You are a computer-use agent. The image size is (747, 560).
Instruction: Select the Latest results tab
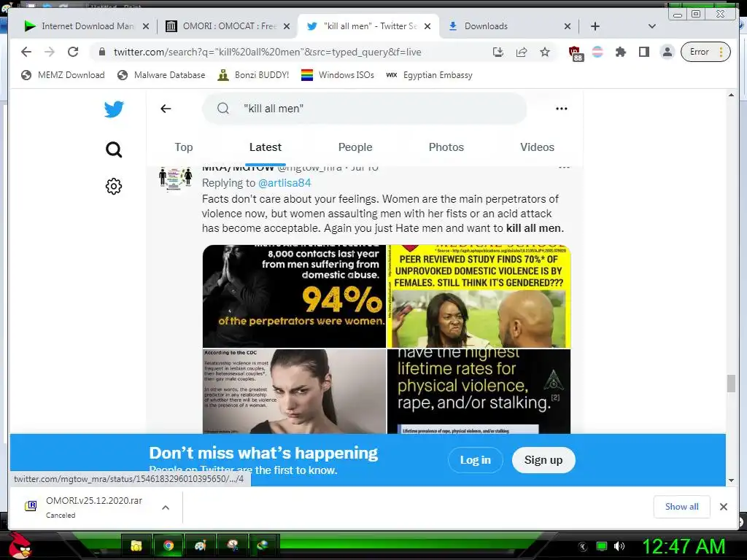(266, 147)
